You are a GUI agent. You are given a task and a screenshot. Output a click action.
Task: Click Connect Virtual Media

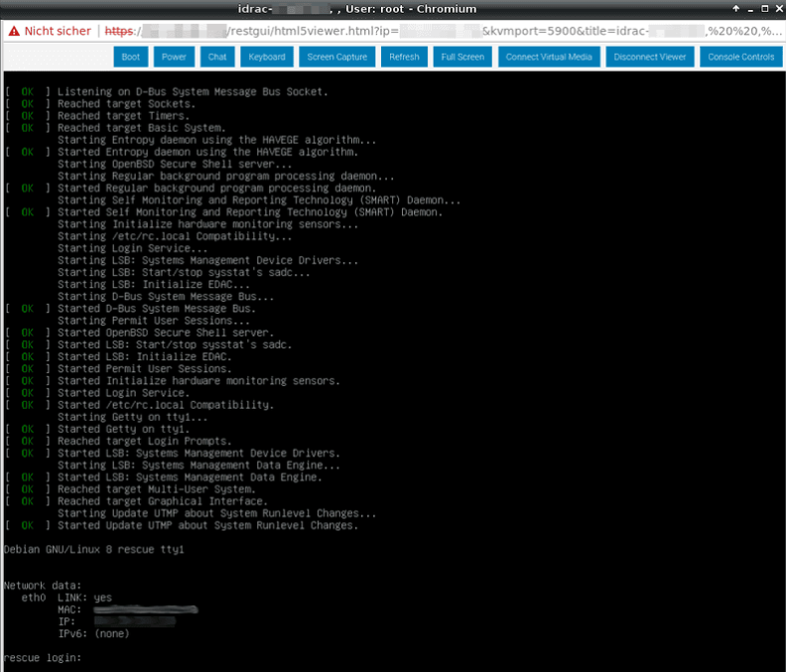point(548,57)
